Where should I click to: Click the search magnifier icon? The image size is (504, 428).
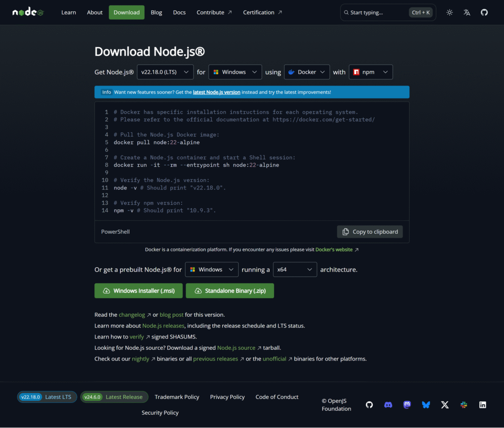[x=346, y=12]
